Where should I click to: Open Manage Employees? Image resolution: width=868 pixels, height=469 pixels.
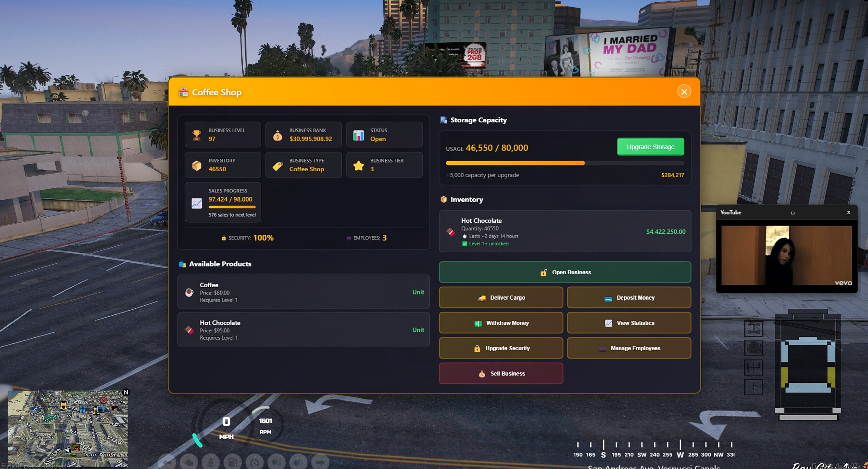[x=629, y=348]
